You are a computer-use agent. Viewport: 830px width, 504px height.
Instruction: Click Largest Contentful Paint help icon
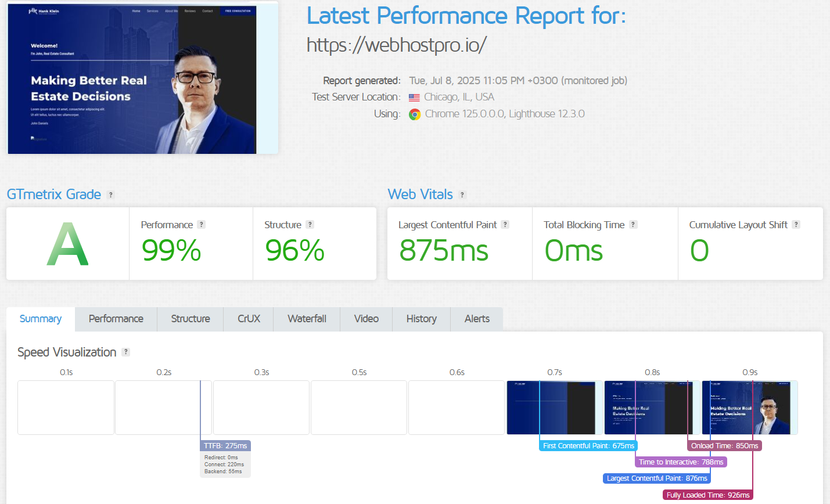tap(505, 225)
